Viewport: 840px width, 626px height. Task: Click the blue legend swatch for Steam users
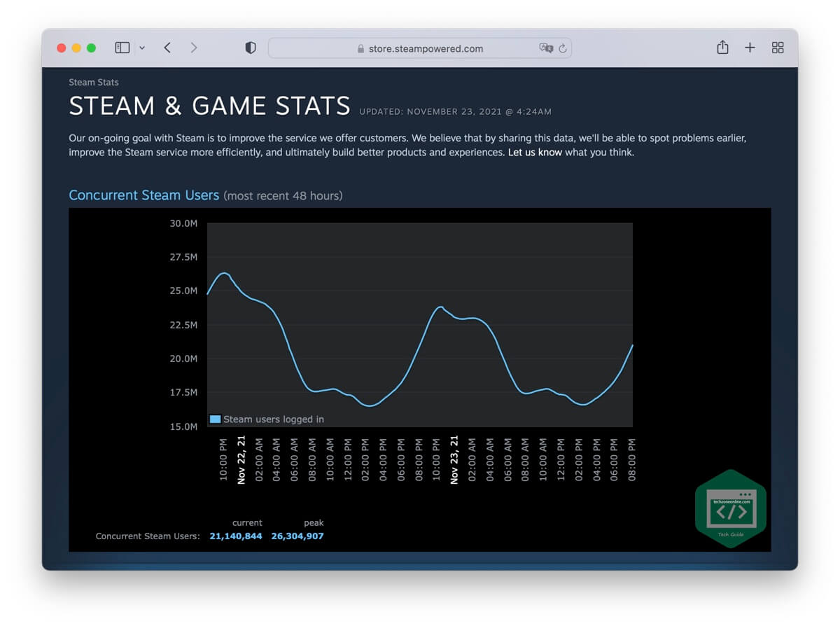tap(216, 419)
